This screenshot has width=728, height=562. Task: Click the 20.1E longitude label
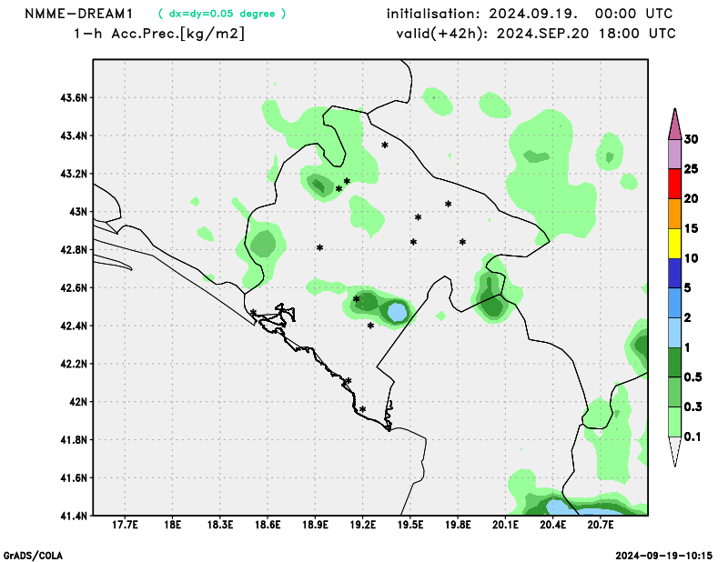(x=505, y=525)
